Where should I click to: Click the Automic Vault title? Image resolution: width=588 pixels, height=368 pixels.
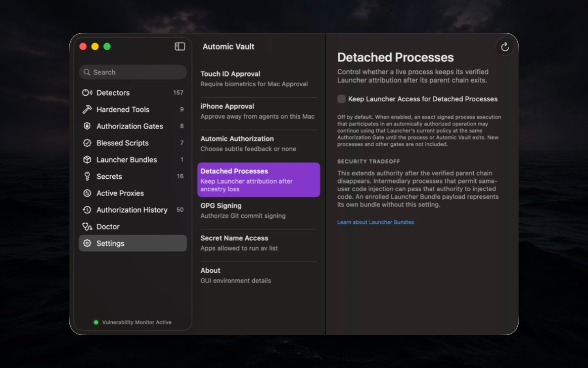click(x=229, y=47)
